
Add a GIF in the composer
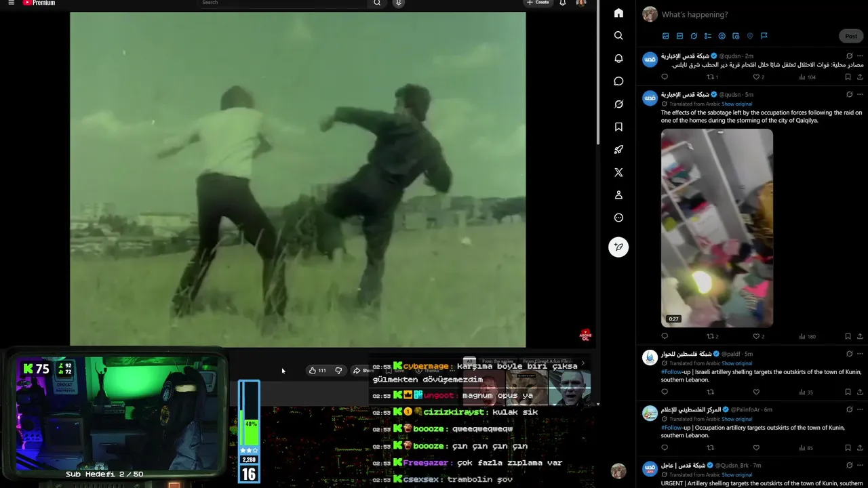point(679,36)
